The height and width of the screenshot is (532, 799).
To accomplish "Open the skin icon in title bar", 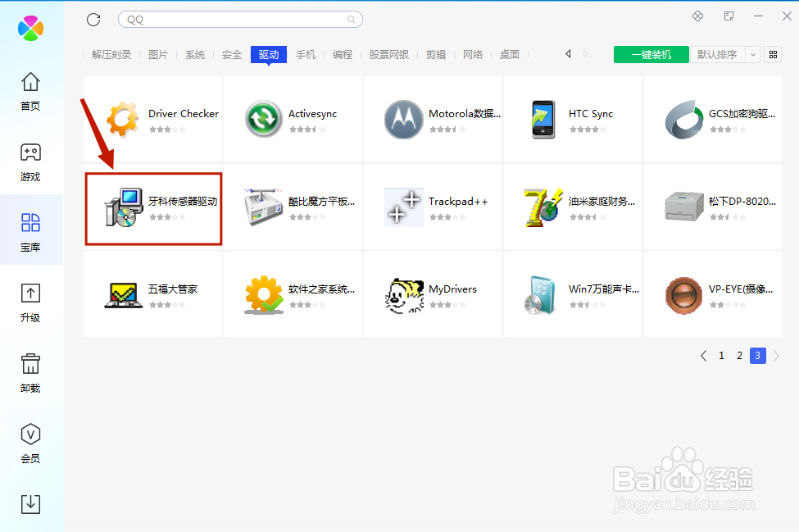I will [x=697, y=16].
